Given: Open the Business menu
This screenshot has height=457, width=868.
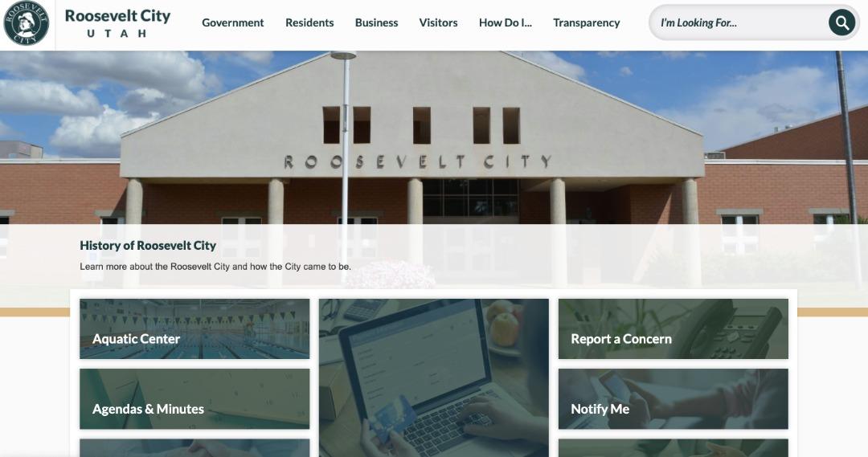Looking at the screenshot, I should click(x=376, y=22).
